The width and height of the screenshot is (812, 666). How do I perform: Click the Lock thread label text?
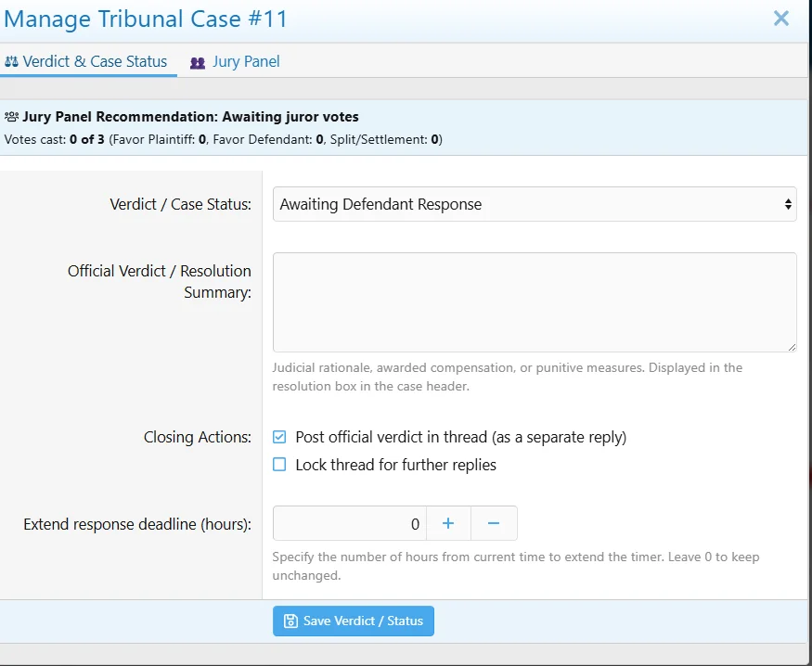pyautogui.click(x=395, y=465)
